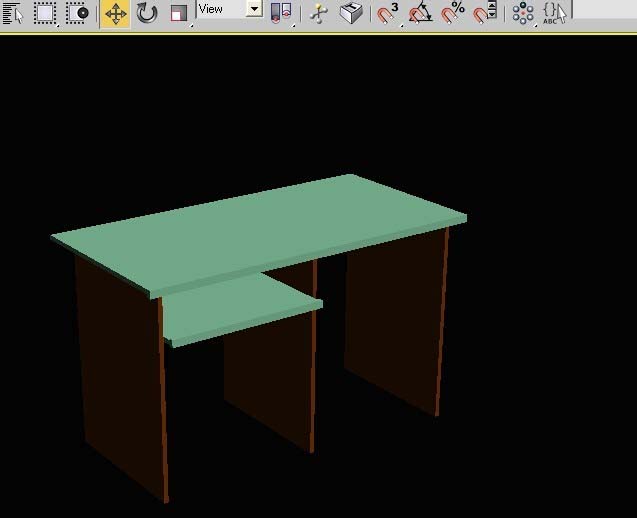637x518 pixels.
Task: Toggle Keyboard Shortcut Override button
Action: click(x=351, y=13)
